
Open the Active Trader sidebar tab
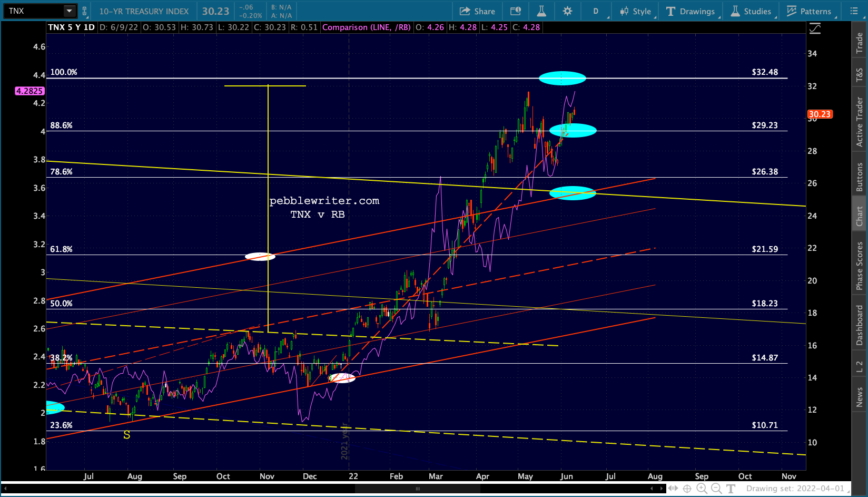860,122
